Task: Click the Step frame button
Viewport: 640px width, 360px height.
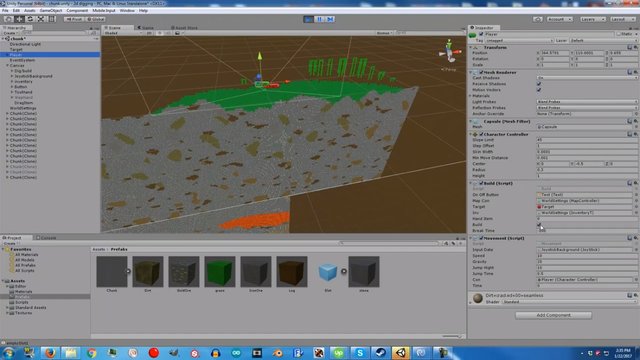Action: click(x=330, y=19)
